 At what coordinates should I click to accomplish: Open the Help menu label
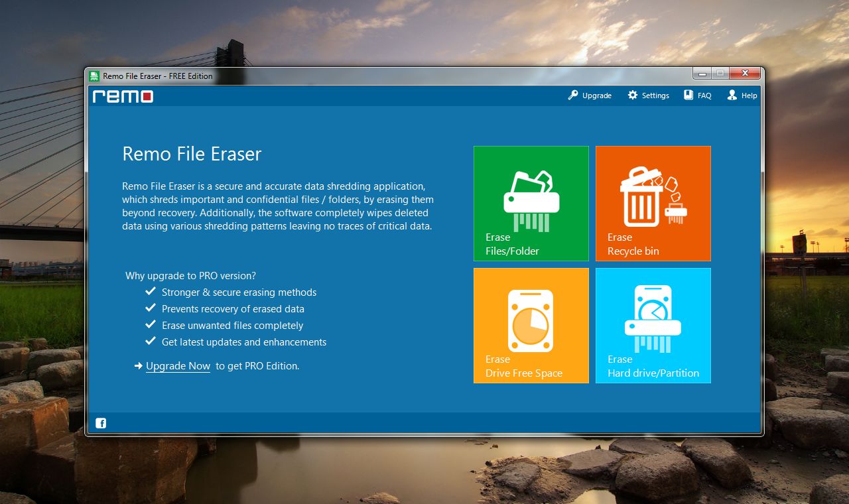(x=750, y=95)
